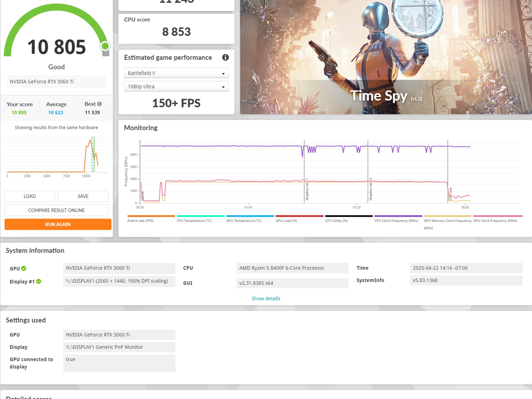Toggle the CPU Temperature legend swatch
532x399 pixels.
coord(201,216)
